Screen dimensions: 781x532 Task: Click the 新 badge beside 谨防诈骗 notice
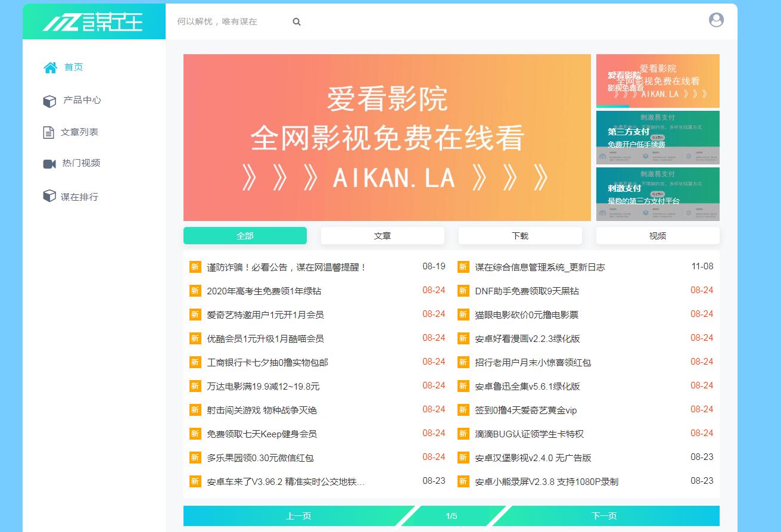click(x=195, y=267)
